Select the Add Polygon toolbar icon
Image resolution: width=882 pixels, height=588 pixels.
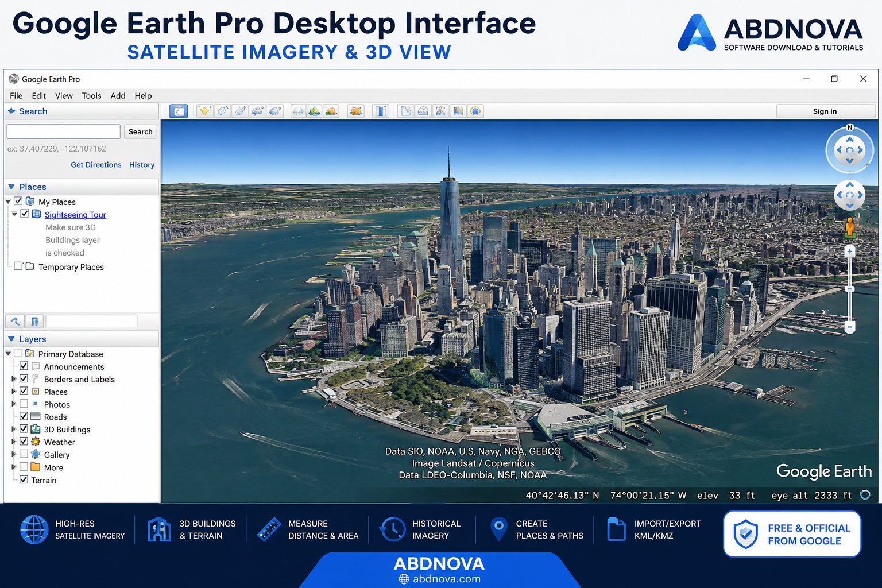pos(222,111)
